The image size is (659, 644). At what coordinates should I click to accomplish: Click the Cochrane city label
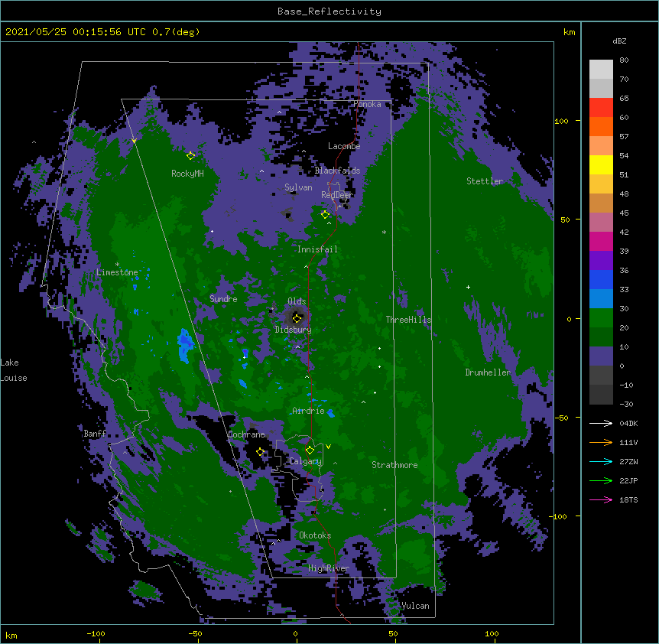tap(246, 434)
